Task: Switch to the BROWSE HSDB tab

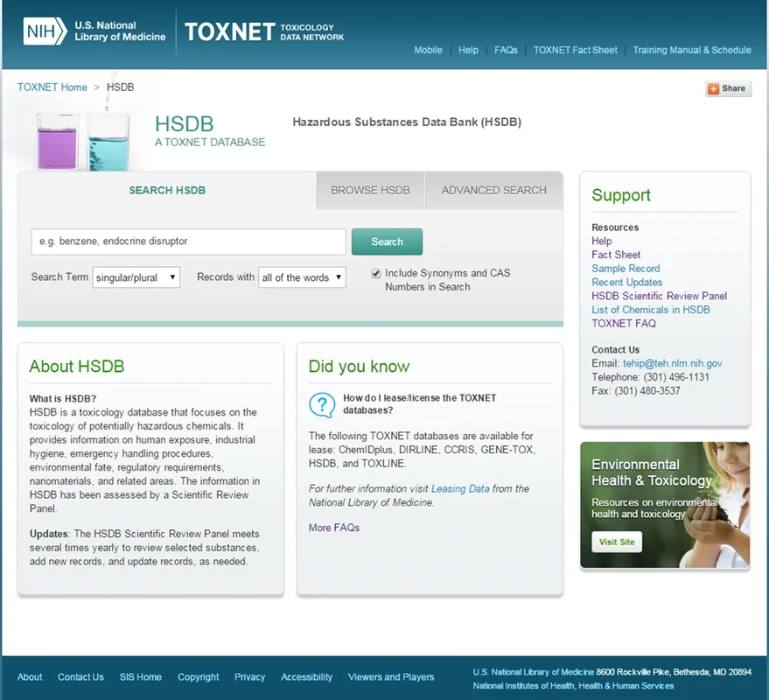Action: click(370, 191)
